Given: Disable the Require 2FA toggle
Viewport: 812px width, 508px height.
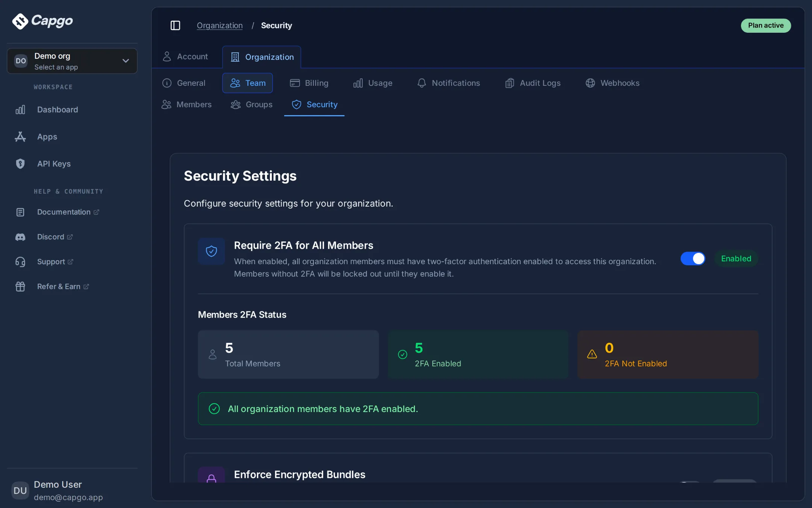Looking at the screenshot, I should pyautogui.click(x=693, y=259).
